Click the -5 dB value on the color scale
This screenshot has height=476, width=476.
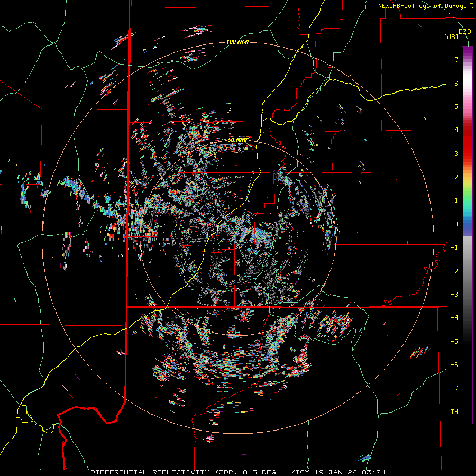pyautogui.click(x=454, y=341)
